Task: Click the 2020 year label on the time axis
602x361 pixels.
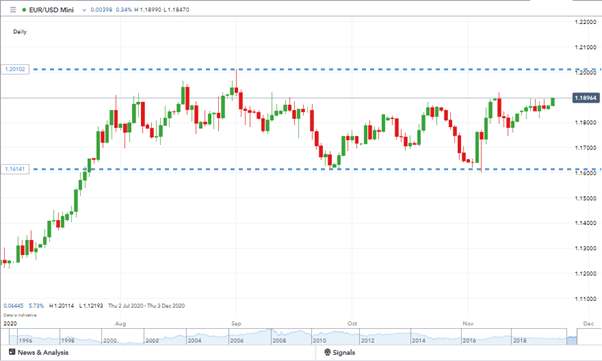Action: (10, 324)
